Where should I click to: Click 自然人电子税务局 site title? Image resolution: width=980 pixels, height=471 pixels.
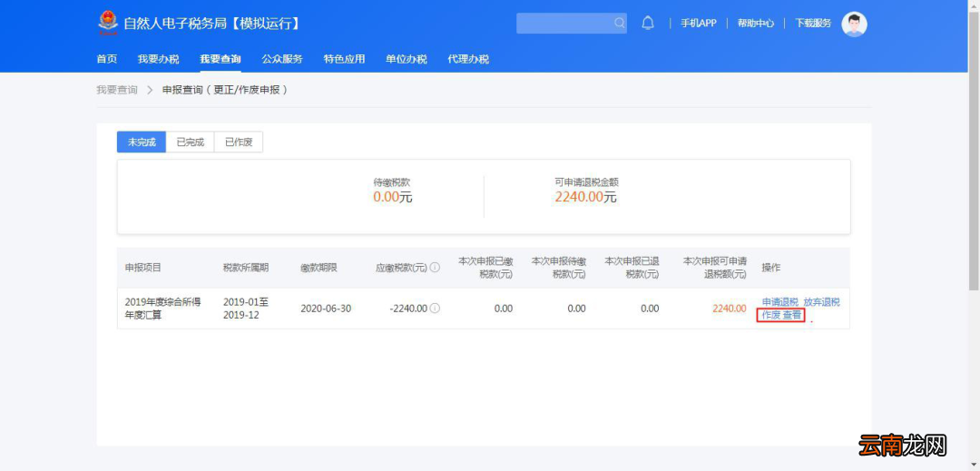(x=212, y=24)
